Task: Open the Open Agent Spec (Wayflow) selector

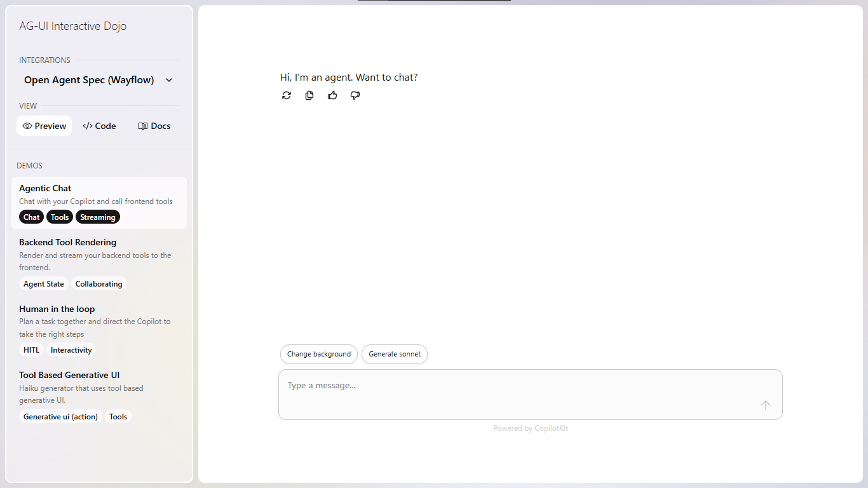Action: coord(98,80)
